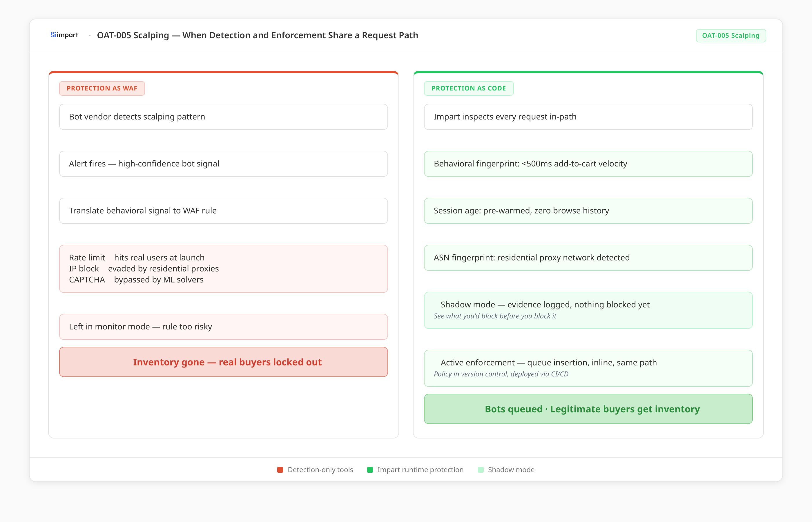The width and height of the screenshot is (812, 522).
Task: Select Translate behavioral signal to WAF rule
Action: (223, 211)
